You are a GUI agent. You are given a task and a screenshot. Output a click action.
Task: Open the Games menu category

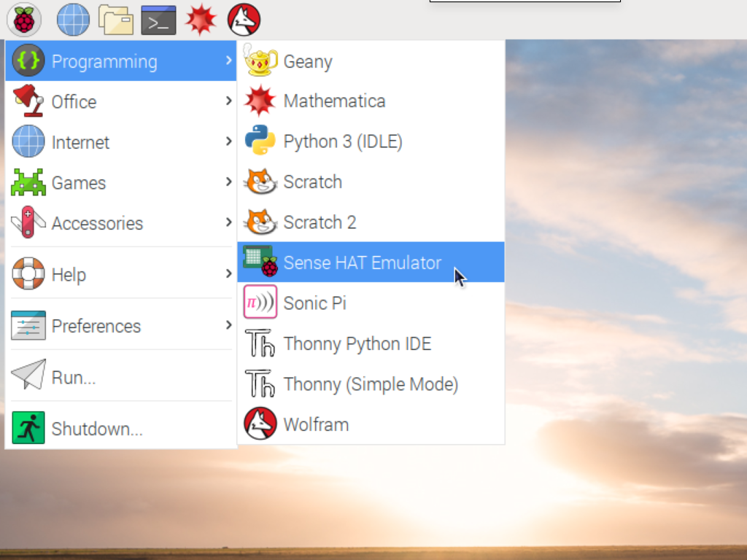(x=121, y=182)
